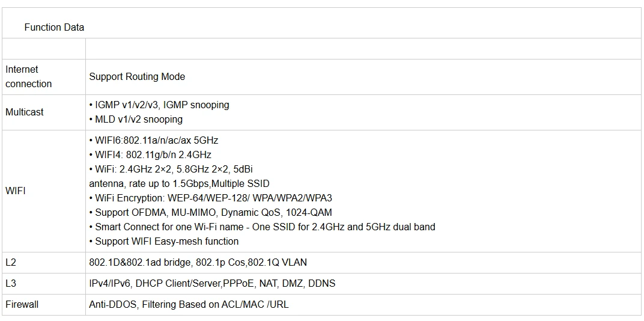Click the Smart Connect one SSID line
This screenshot has width=644, height=321.
pyautogui.click(x=262, y=227)
